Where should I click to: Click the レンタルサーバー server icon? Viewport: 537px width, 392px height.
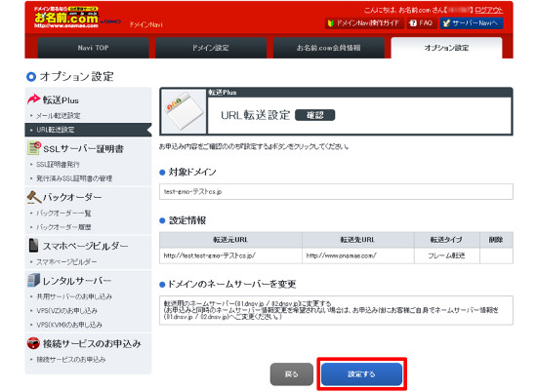pos(33,280)
